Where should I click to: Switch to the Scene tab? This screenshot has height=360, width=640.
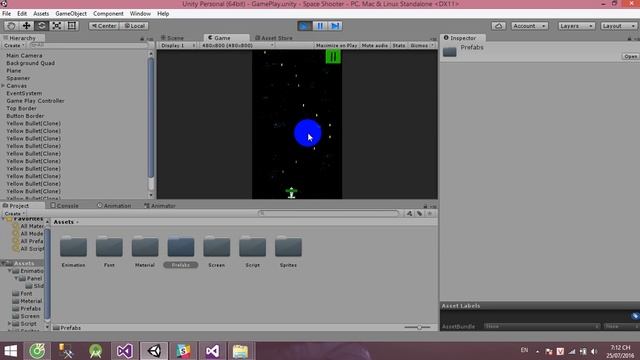pos(172,38)
